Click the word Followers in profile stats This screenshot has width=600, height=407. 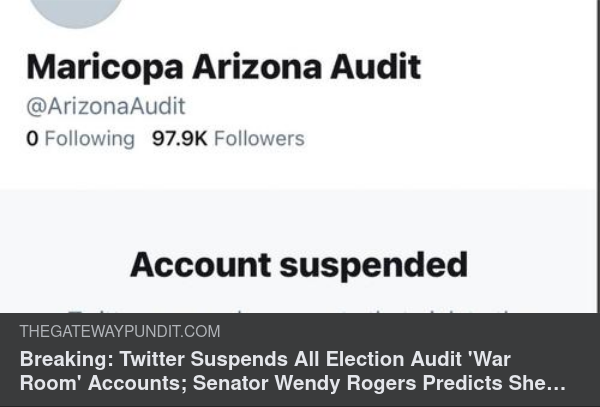pos(259,139)
